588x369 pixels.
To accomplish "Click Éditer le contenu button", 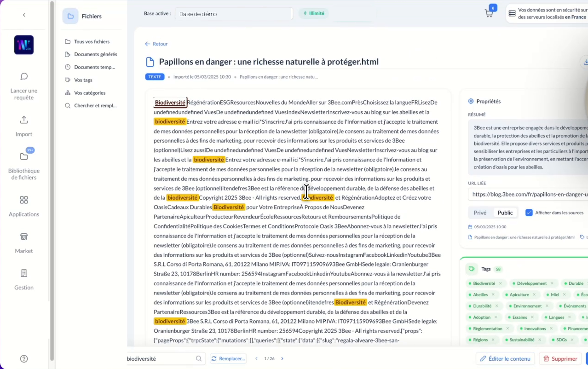I will [505, 359].
